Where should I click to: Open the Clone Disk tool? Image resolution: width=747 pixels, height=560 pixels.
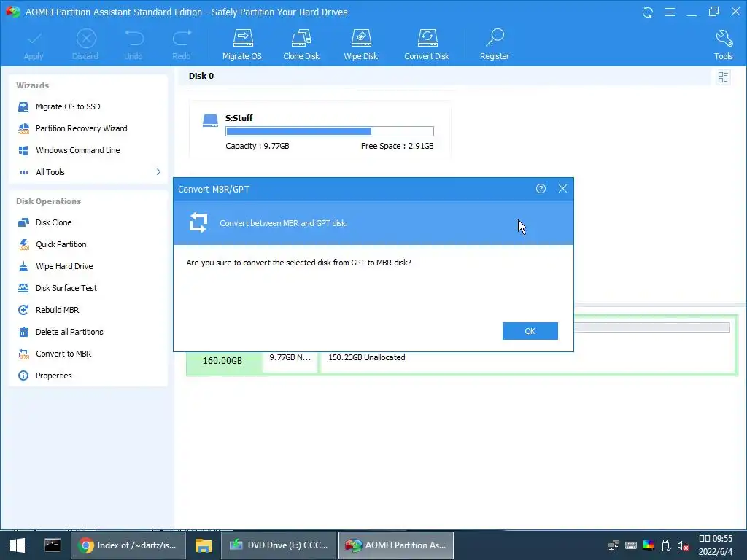[301, 44]
